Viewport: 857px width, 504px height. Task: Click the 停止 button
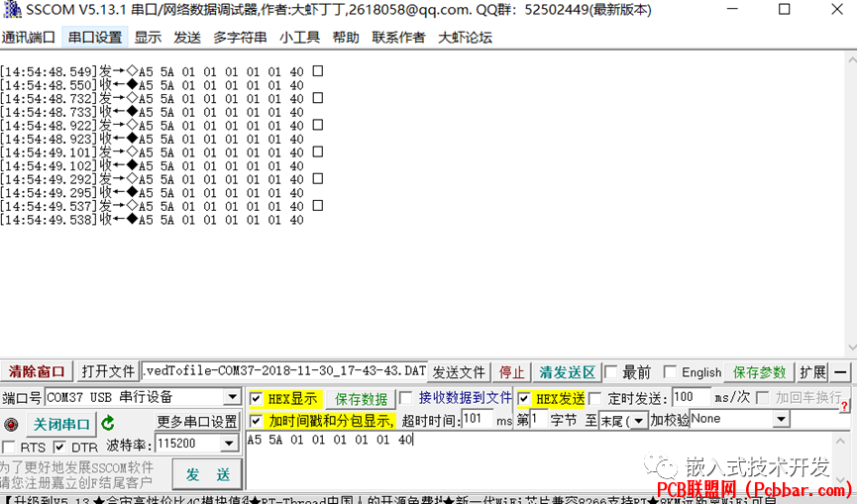point(512,372)
